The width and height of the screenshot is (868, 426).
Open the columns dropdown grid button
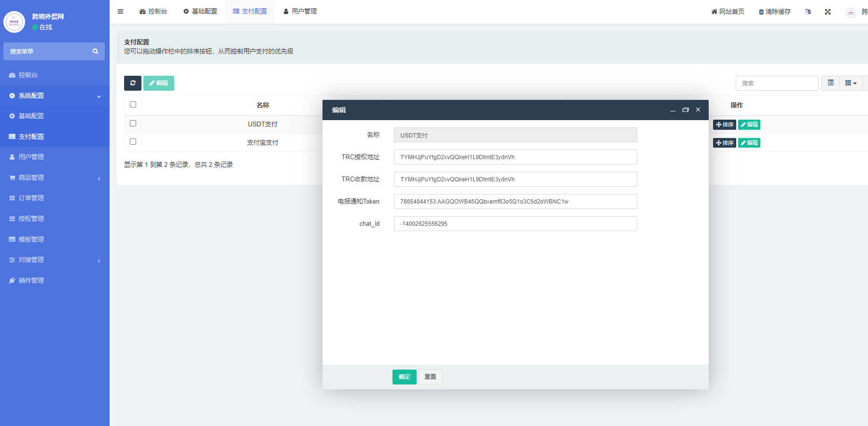coord(851,83)
